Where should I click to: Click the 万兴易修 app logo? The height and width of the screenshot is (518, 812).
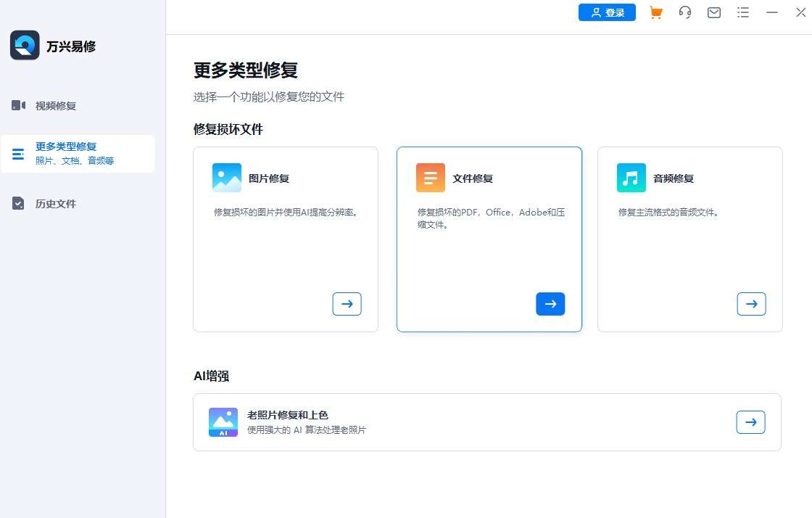click(25, 45)
